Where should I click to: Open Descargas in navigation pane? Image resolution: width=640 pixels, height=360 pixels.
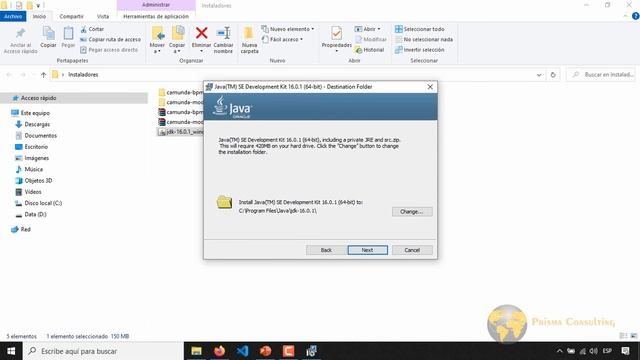click(33, 124)
